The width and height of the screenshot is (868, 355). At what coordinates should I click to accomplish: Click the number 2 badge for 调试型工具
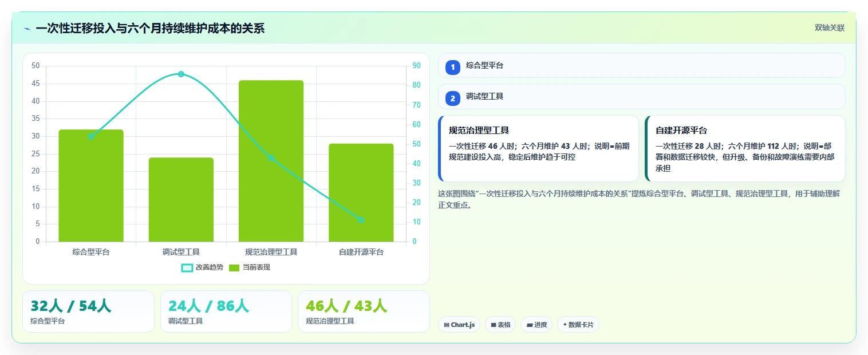pos(453,98)
